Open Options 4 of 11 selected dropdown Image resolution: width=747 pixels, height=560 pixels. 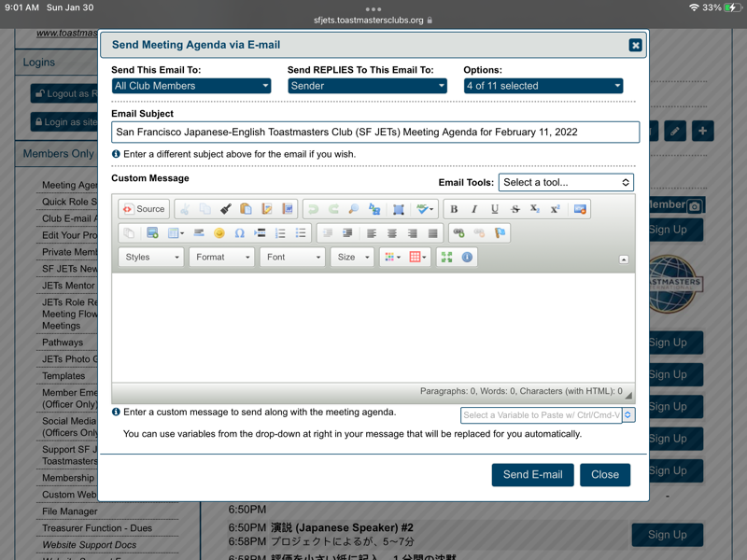(x=543, y=86)
